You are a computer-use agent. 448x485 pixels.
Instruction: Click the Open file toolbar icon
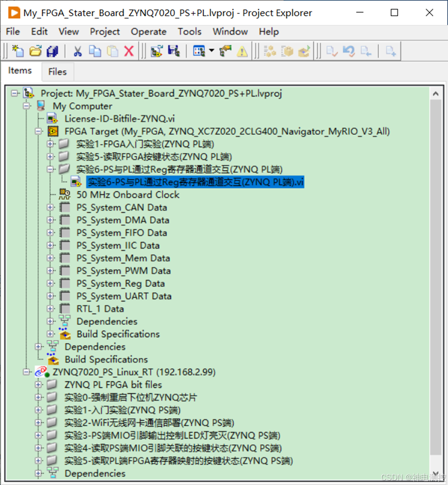pos(35,51)
